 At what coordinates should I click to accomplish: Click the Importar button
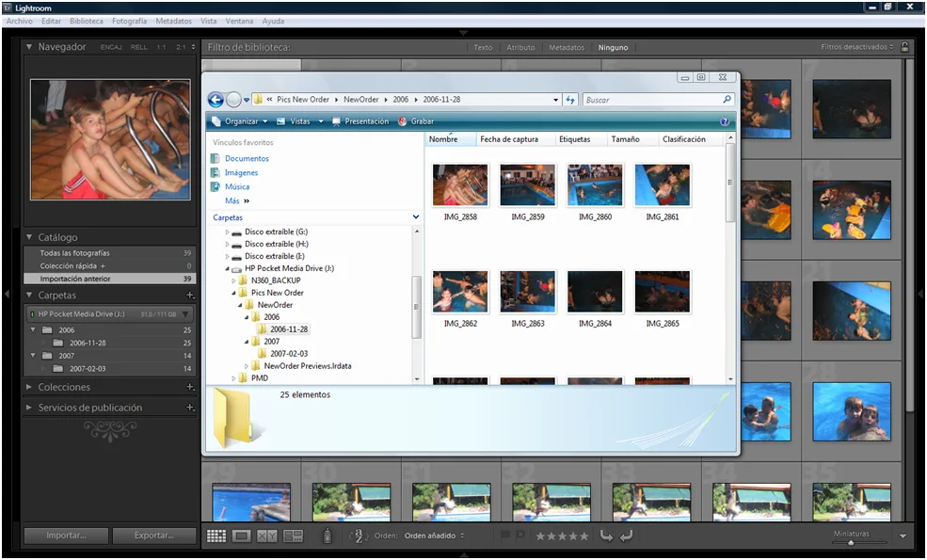pyautogui.click(x=64, y=535)
